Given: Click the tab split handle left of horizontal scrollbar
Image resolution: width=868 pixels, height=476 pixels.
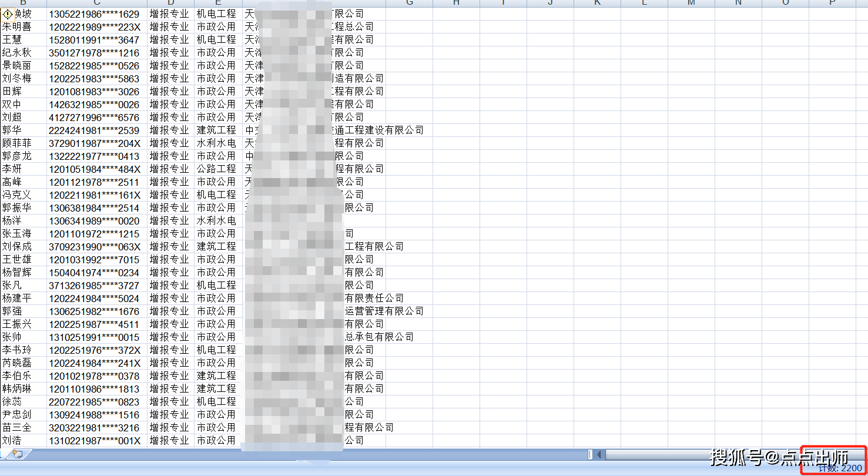Looking at the screenshot, I should coord(591,454).
